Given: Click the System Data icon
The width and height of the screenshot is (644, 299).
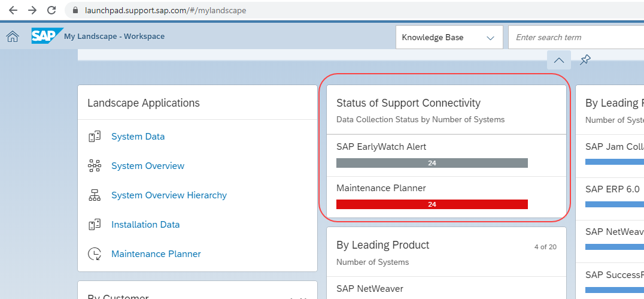Looking at the screenshot, I should click(95, 137).
